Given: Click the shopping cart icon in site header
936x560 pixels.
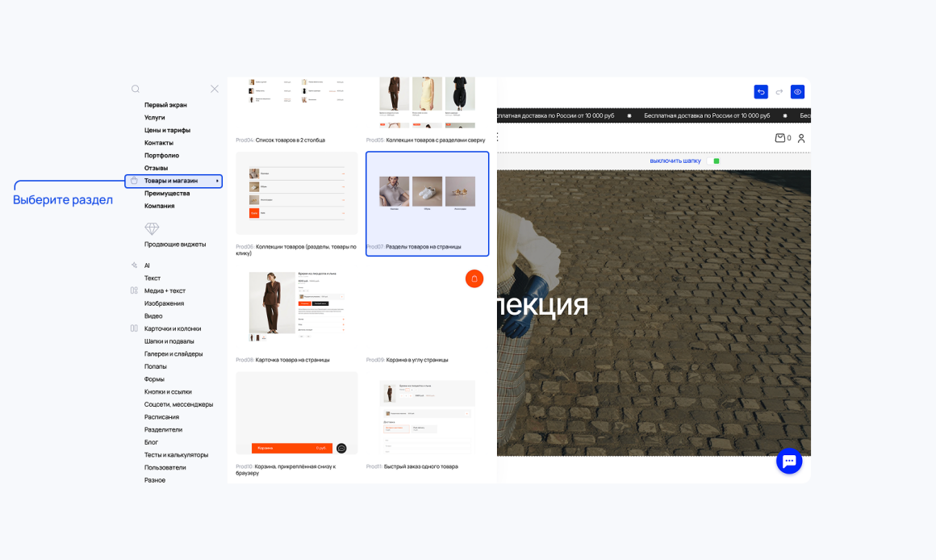Looking at the screenshot, I should click(779, 138).
